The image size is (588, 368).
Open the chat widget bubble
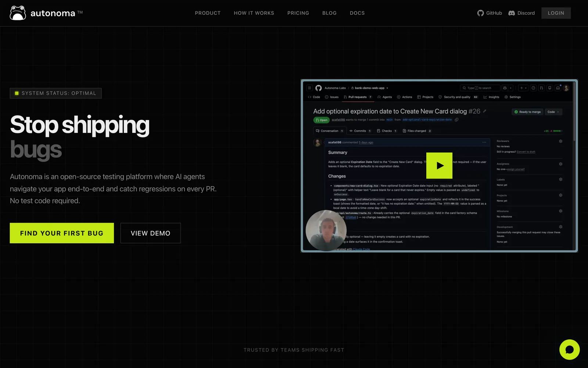pyautogui.click(x=569, y=350)
